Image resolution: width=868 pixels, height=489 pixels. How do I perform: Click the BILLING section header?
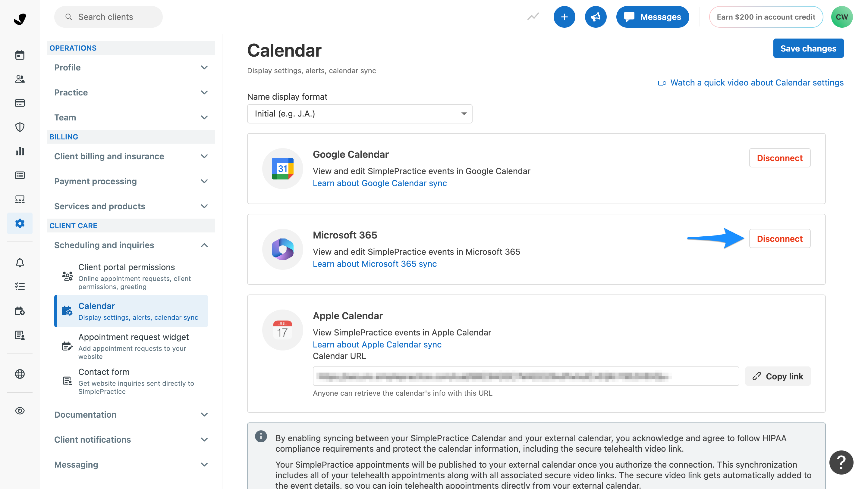click(131, 137)
